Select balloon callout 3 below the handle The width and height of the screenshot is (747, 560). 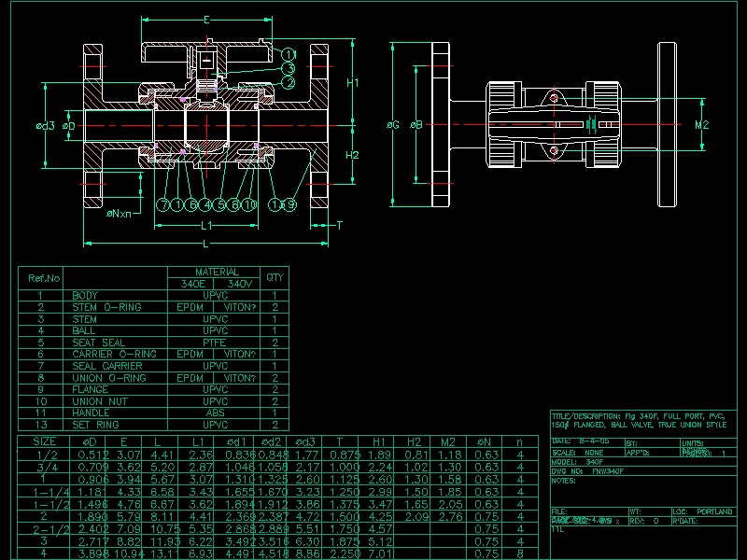click(x=289, y=68)
